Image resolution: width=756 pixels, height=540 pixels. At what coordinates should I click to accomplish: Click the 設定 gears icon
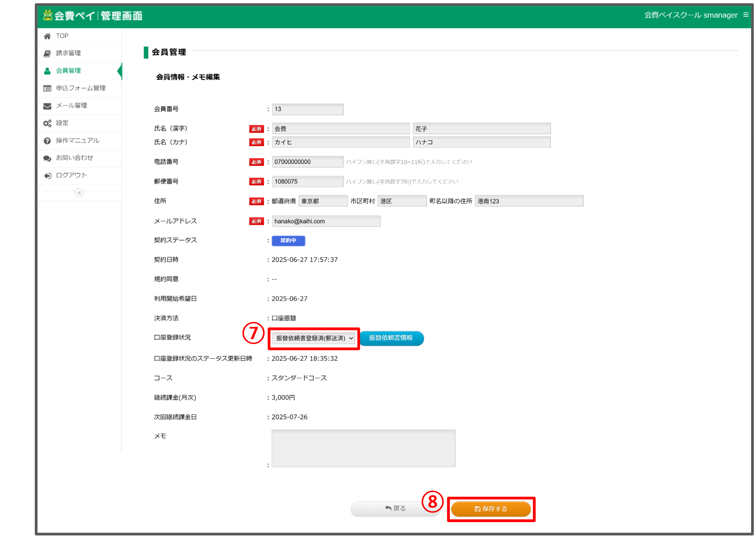47,123
